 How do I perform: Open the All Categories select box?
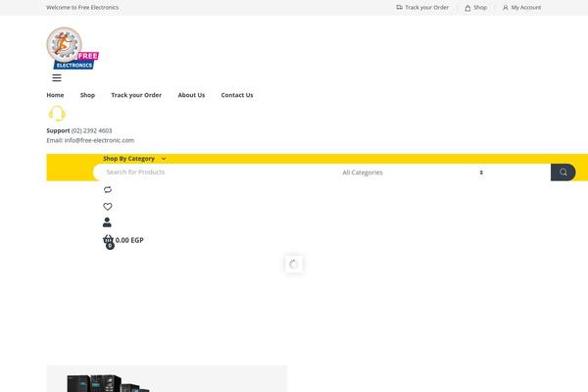413,172
